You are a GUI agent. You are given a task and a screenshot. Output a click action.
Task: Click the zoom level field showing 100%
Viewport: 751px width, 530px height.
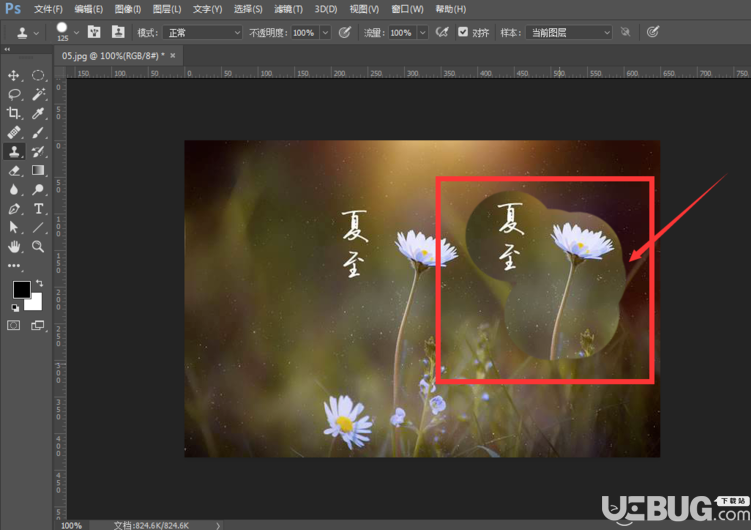(x=71, y=526)
